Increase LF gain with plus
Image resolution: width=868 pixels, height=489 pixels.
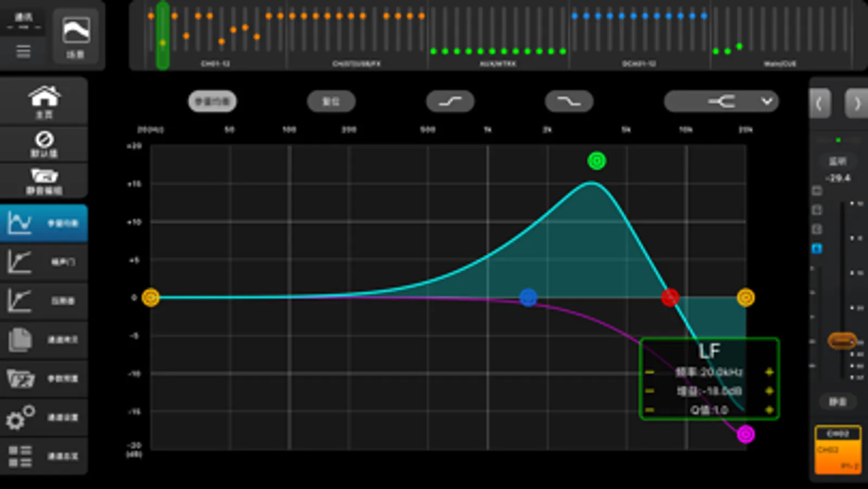(x=769, y=391)
